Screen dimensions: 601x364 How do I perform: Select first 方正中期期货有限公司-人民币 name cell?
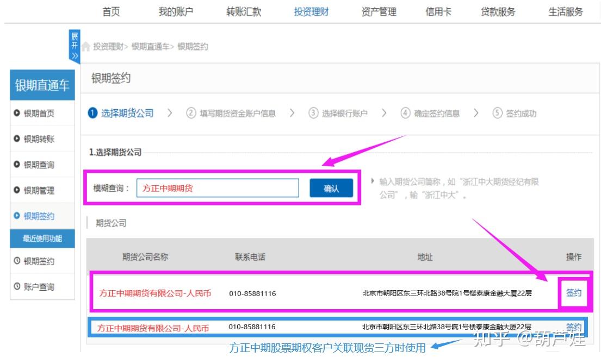coord(155,293)
